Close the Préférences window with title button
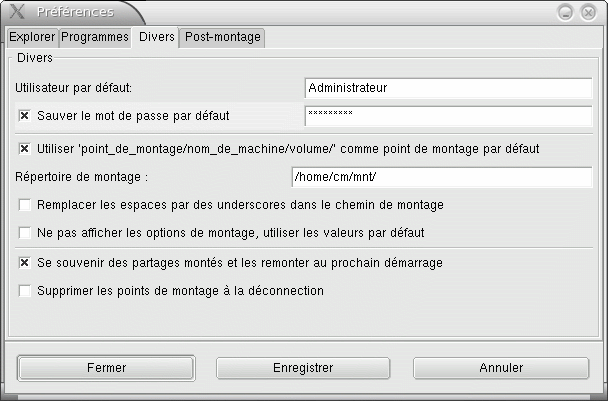This screenshot has height=401, width=608. [588, 13]
